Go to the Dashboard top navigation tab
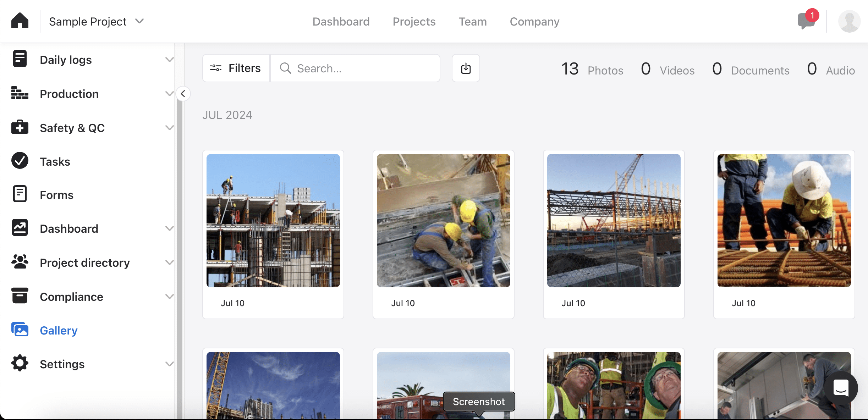The width and height of the screenshot is (868, 420). point(341,22)
